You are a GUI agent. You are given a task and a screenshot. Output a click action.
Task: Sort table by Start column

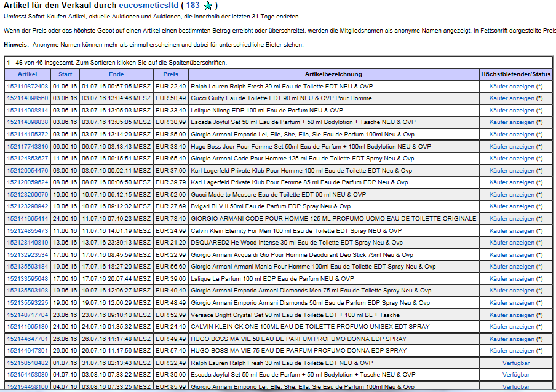(x=65, y=74)
